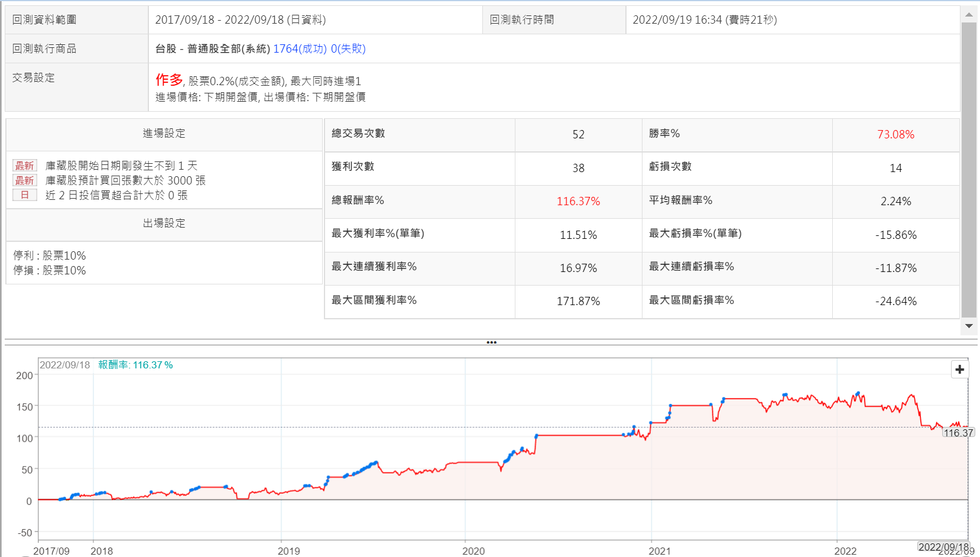980x557 pixels.
Task: Click the 報酬率: 116.37 % chart legend text
Action: pyautogui.click(x=135, y=365)
